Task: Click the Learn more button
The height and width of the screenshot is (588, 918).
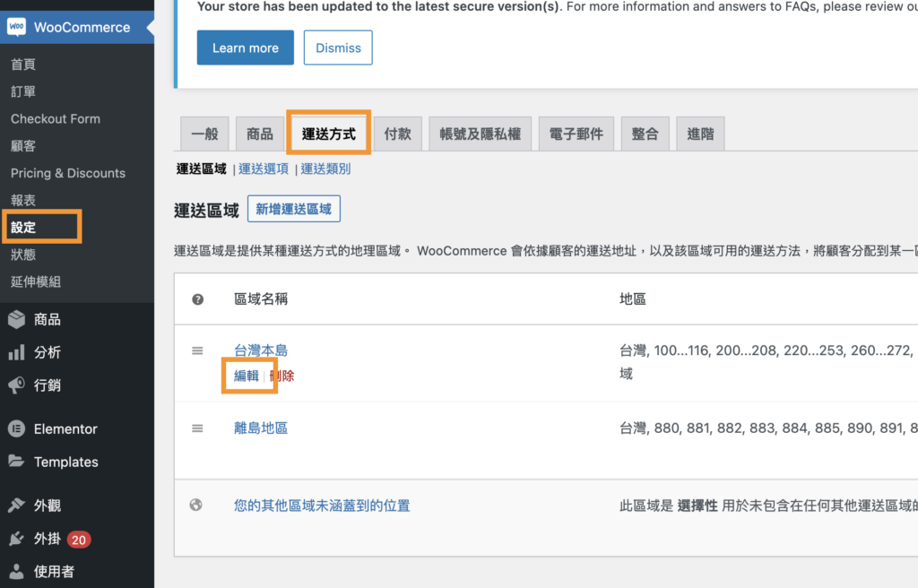Action: coord(245,48)
